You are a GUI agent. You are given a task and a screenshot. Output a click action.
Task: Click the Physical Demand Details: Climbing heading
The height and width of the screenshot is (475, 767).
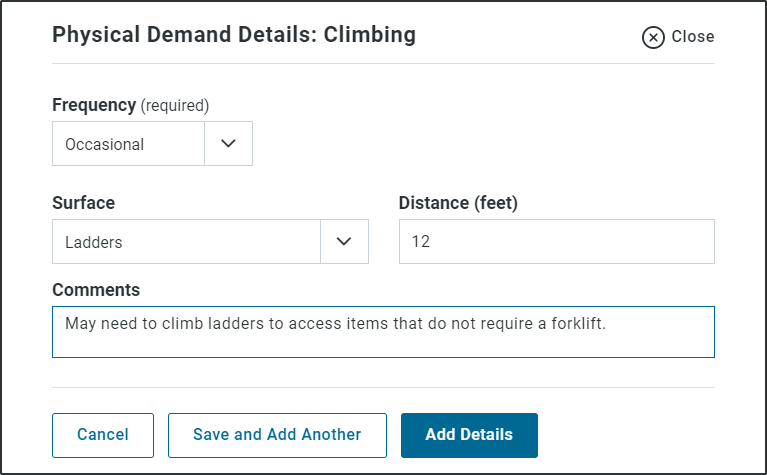234,35
